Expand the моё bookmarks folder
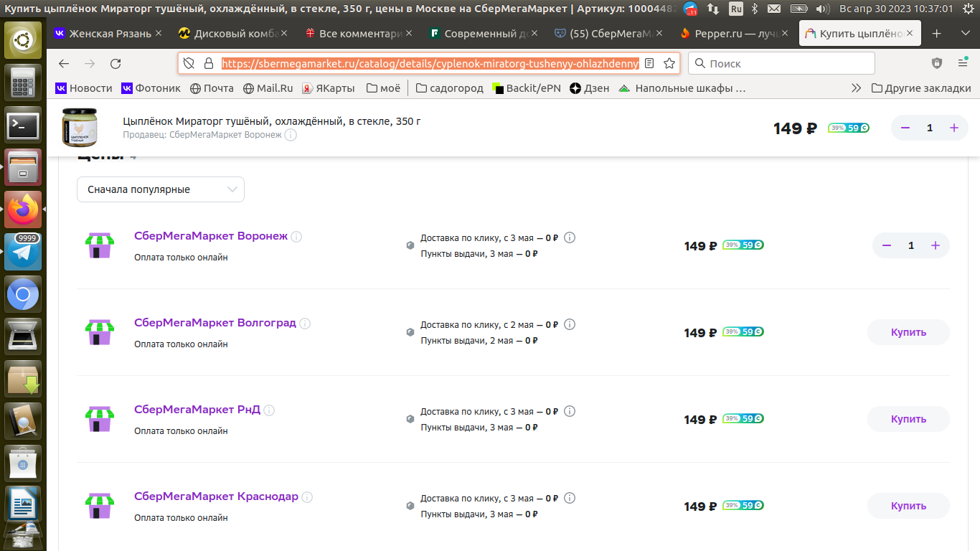This screenshot has width=980, height=551. click(383, 88)
